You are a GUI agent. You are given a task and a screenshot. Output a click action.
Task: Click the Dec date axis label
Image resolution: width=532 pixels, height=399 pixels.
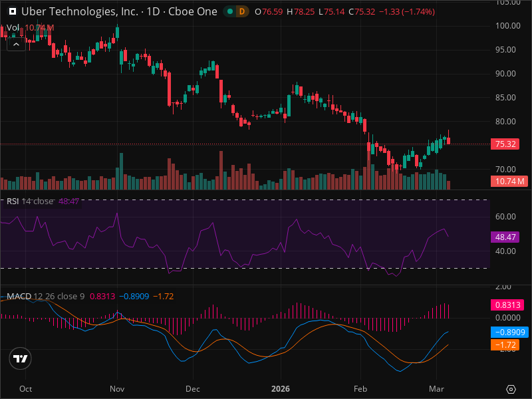tap(193, 389)
